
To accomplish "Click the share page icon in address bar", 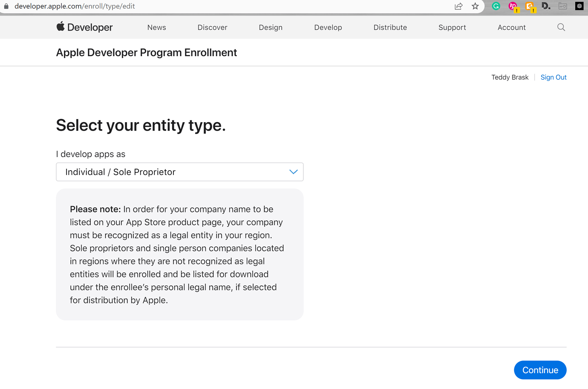I will pyautogui.click(x=458, y=6).
